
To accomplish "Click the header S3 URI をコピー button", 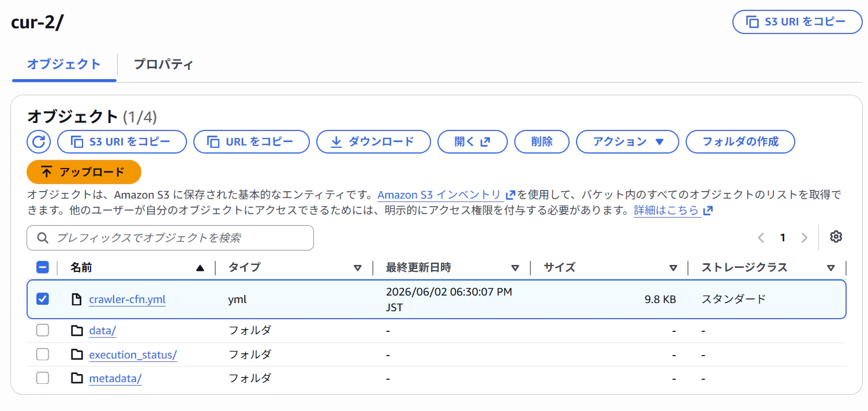I will click(x=798, y=22).
